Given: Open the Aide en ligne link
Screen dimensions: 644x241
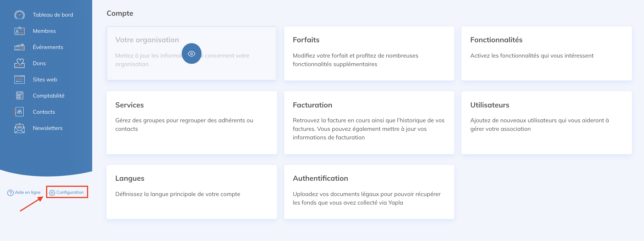Looking at the screenshot, I should point(27,192).
